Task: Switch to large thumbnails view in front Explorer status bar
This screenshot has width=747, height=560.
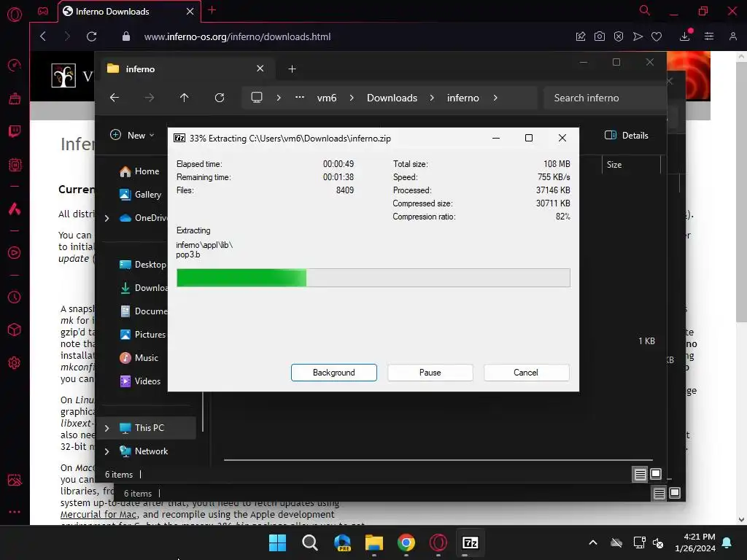Action: (x=656, y=474)
